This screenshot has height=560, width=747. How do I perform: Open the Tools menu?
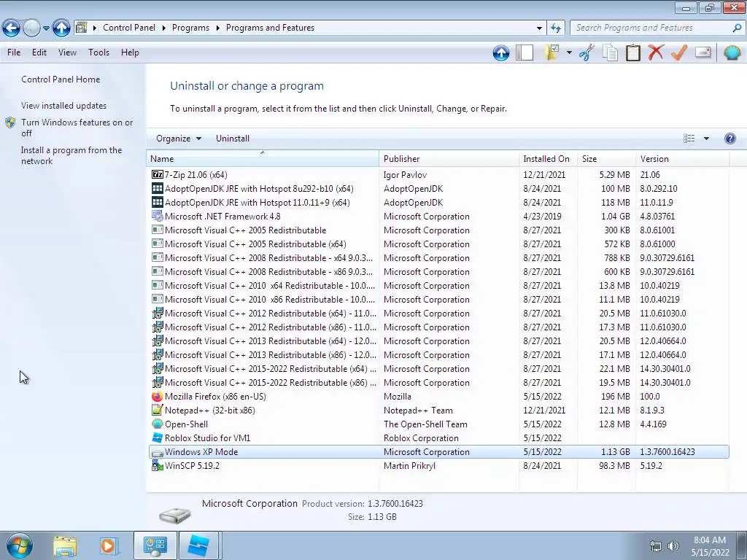pos(98,52)
